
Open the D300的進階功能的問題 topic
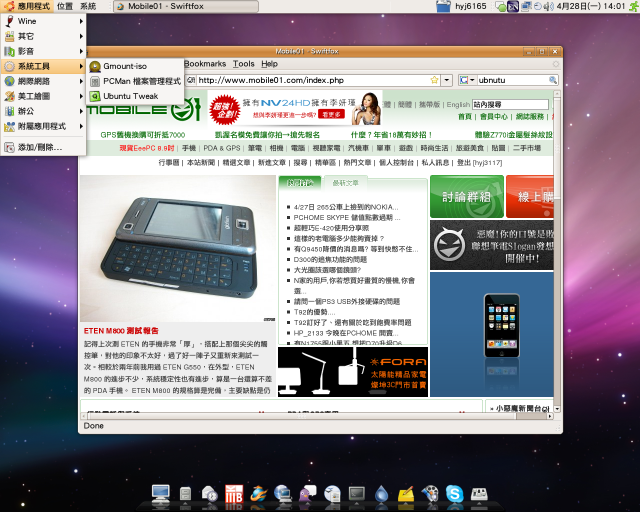(330, 259)
